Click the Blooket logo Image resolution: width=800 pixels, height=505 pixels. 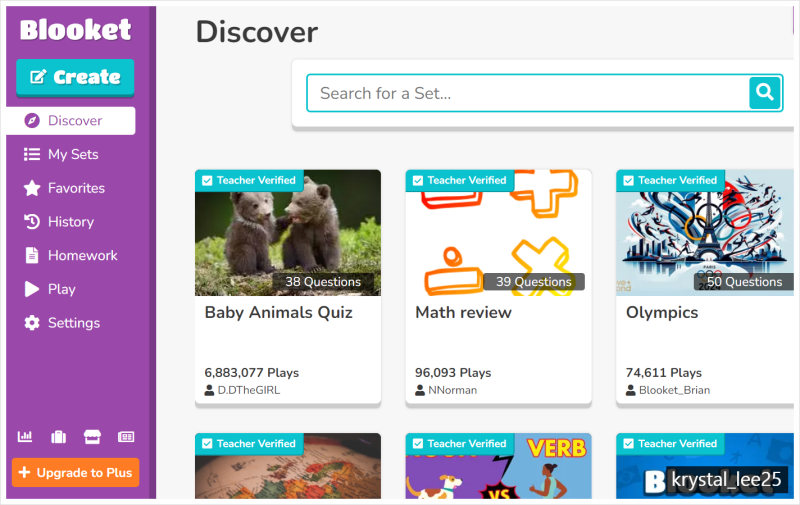[76, 30]
